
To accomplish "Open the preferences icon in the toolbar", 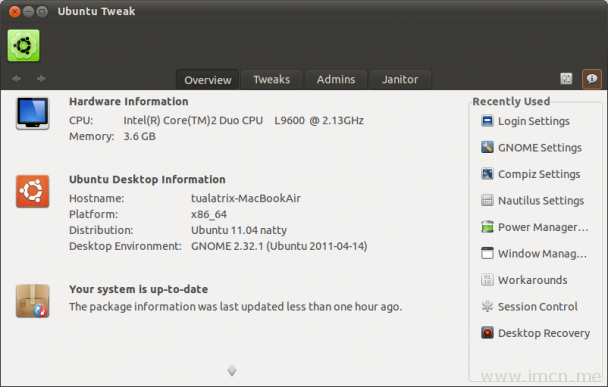I will point(566,79).
